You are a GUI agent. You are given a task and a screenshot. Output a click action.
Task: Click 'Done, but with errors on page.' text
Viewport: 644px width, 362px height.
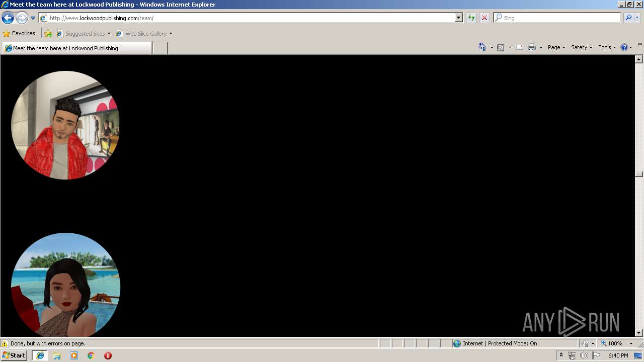click(x=48, y=344)
